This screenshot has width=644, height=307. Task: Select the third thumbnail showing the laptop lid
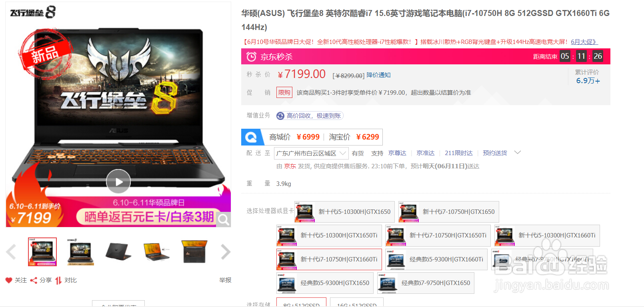[x=118, y=252]
